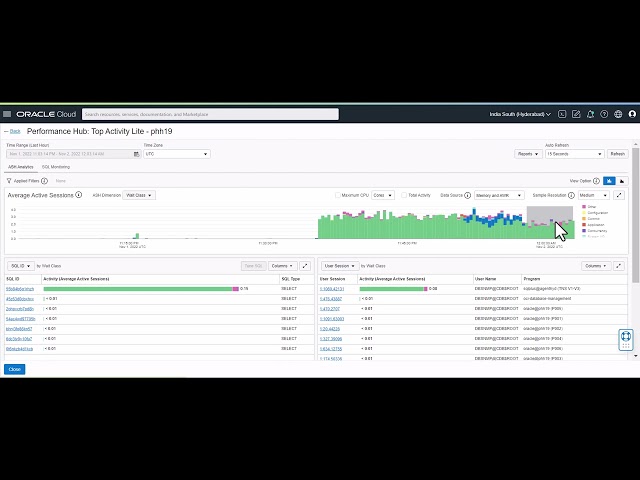Open the Data Source Memory and AWR dropdown
Viewport: 640px width, 480px height.
499,196
